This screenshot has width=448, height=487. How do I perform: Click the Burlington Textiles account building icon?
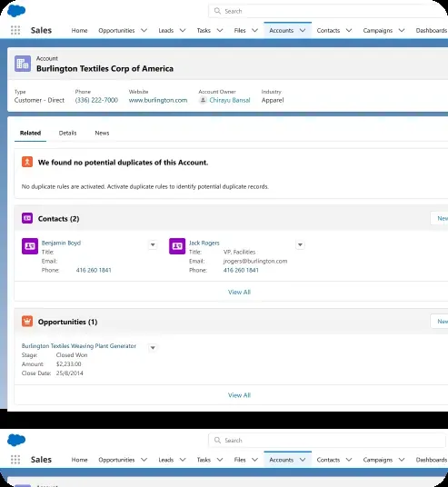pos(23,64)
